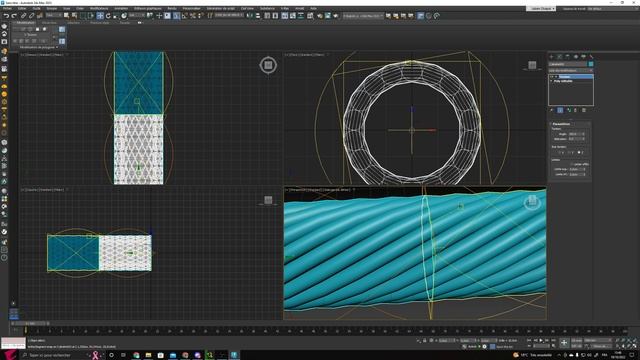
Task: Switch to the Motion command panel tab
Action: point(576,57)
